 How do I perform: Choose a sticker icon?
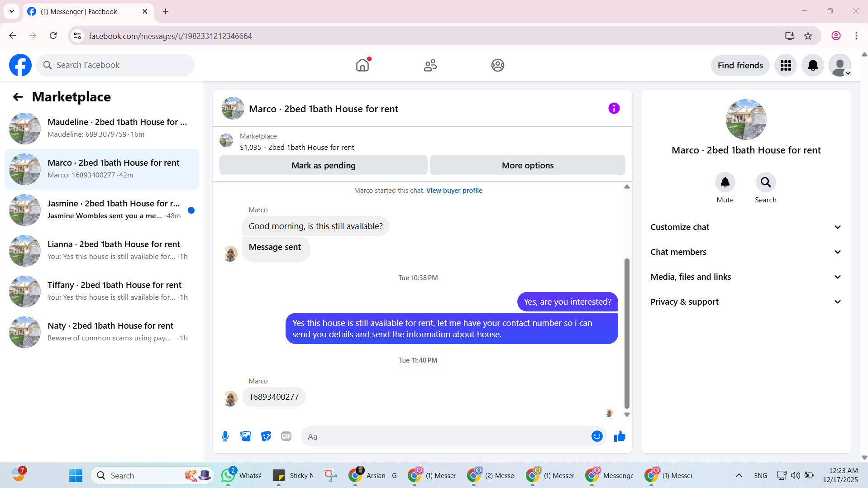(x=266, y=436)
